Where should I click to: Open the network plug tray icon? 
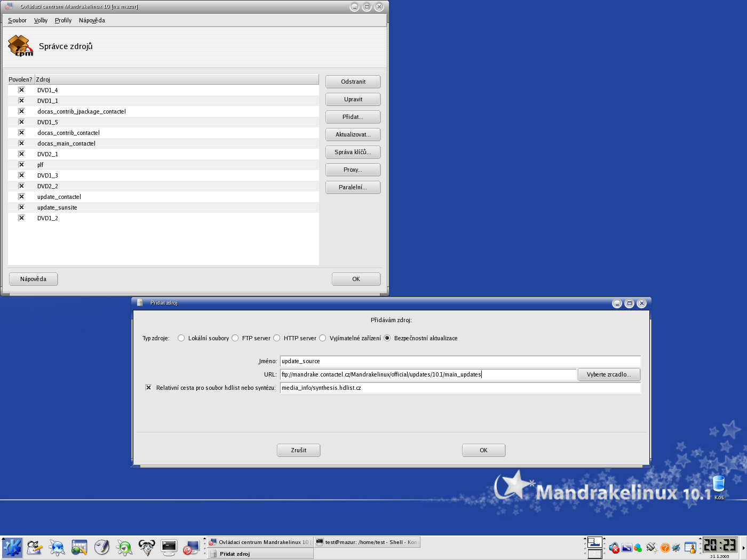point(651,547)
